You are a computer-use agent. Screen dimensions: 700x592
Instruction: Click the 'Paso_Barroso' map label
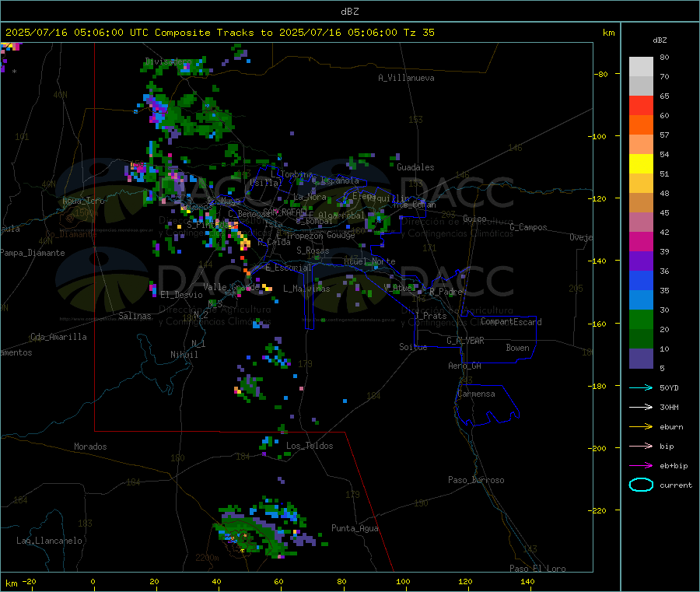[x=476, y=480]
